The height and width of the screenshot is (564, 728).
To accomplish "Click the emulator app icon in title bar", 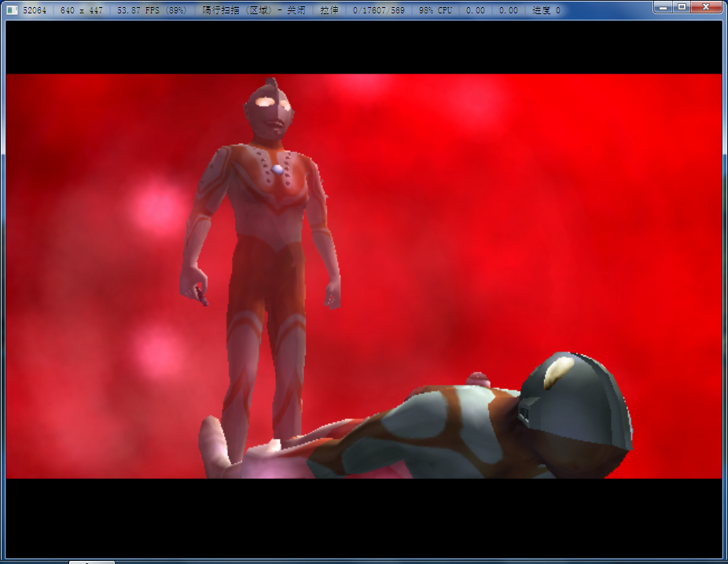I will pos(12,9).
